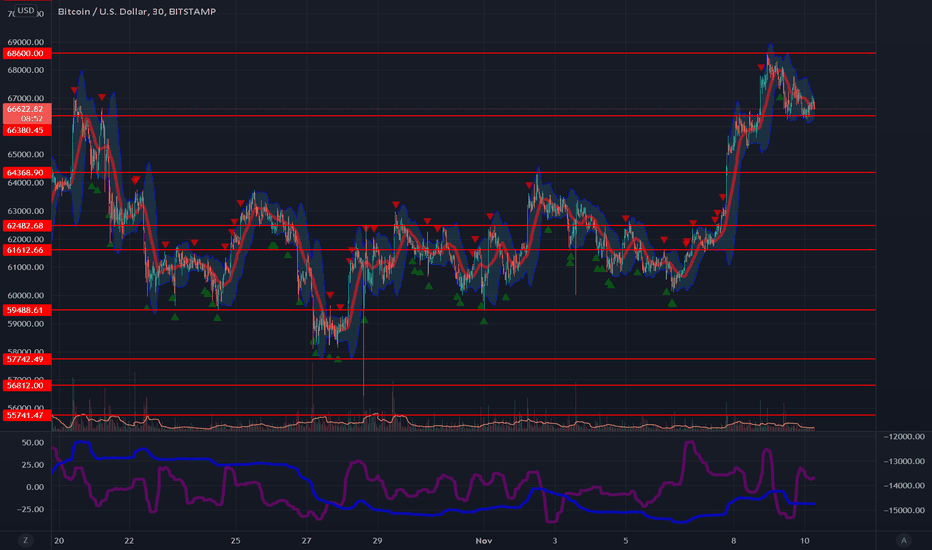The width and height of the screenshot is (932, 550).
Task: Toggle the A auto-scale button
Action: click(x=903, y=540)
